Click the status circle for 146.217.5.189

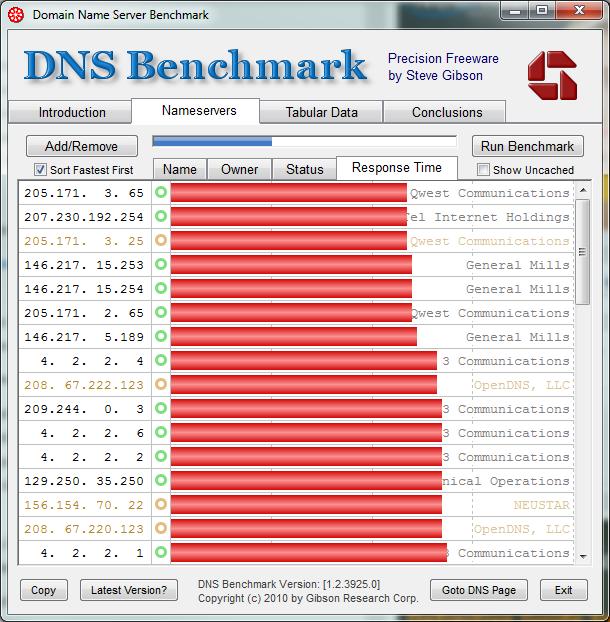(x=161, y=336)
